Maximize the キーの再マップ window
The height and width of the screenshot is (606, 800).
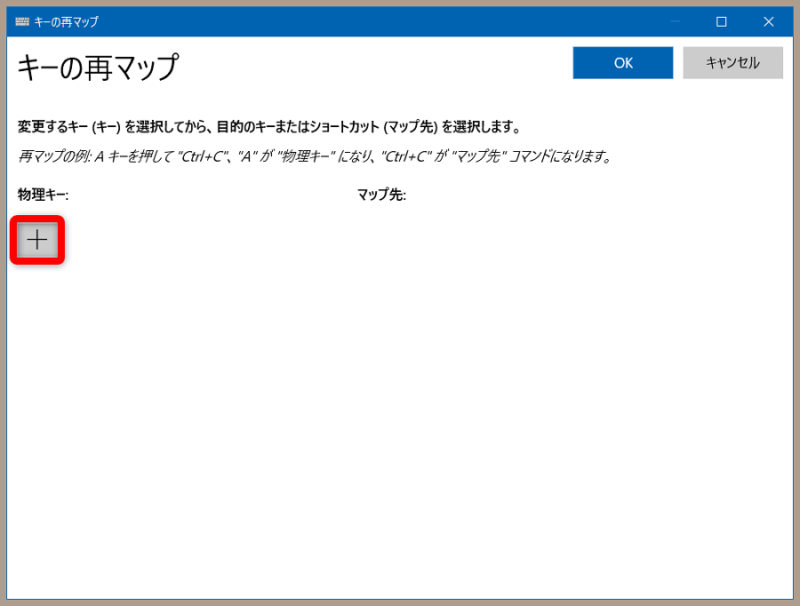[x=721, y=22]
